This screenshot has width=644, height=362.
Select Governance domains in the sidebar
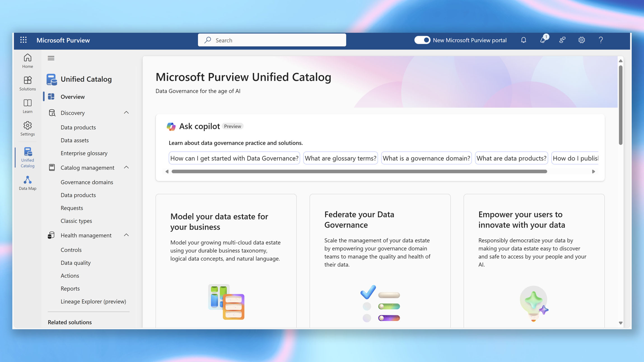click(87, 182)
